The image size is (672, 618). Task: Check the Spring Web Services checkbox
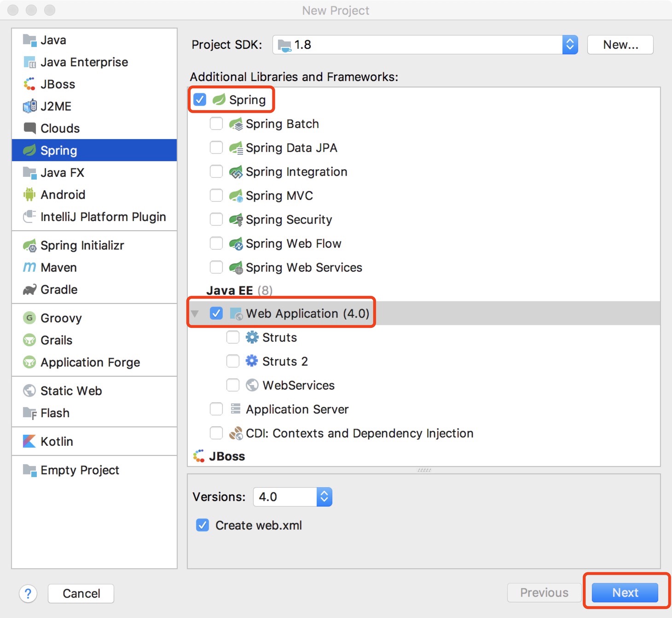click(216, 267)
